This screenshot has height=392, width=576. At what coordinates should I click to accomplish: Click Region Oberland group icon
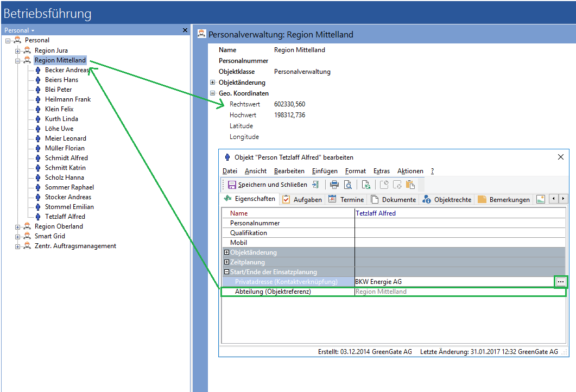pyautogui.click(x=27, y=226)
